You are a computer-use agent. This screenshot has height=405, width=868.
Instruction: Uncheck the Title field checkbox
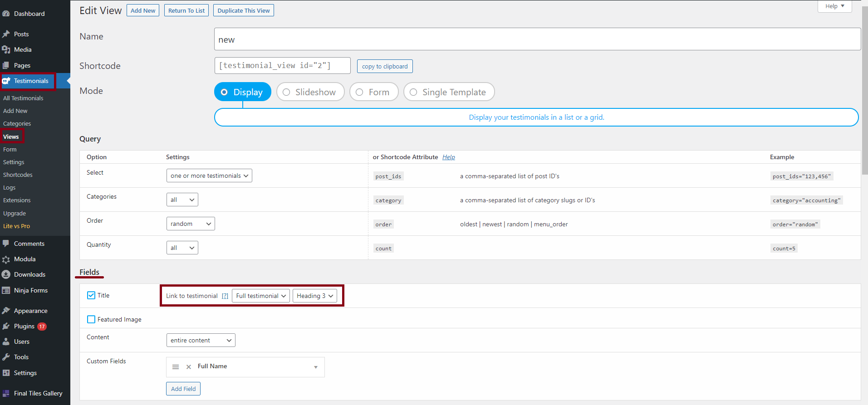click(91, 295)
